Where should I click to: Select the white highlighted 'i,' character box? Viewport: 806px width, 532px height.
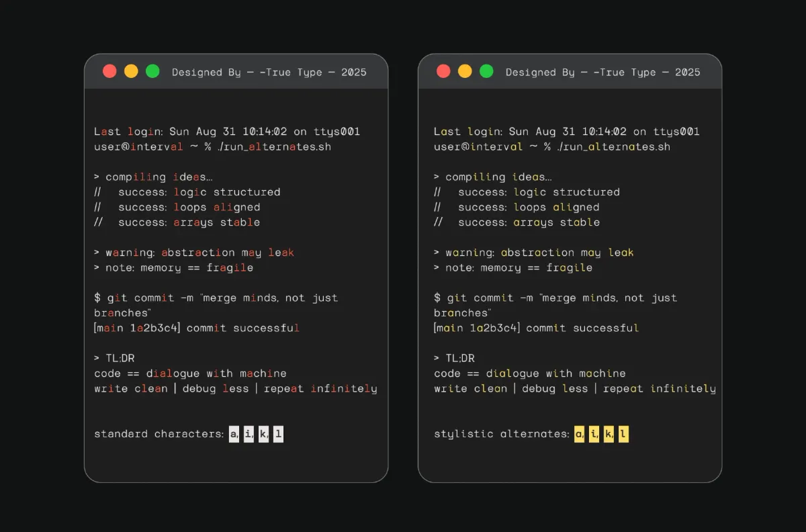(x=249, y=435)
